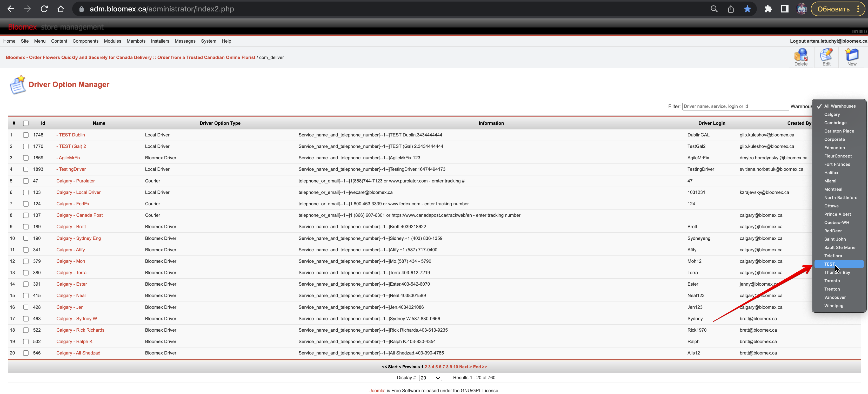Click the Driver Option Manager notepad icon
The height and width of the screenshot is (394, 868).
point(17,85)
